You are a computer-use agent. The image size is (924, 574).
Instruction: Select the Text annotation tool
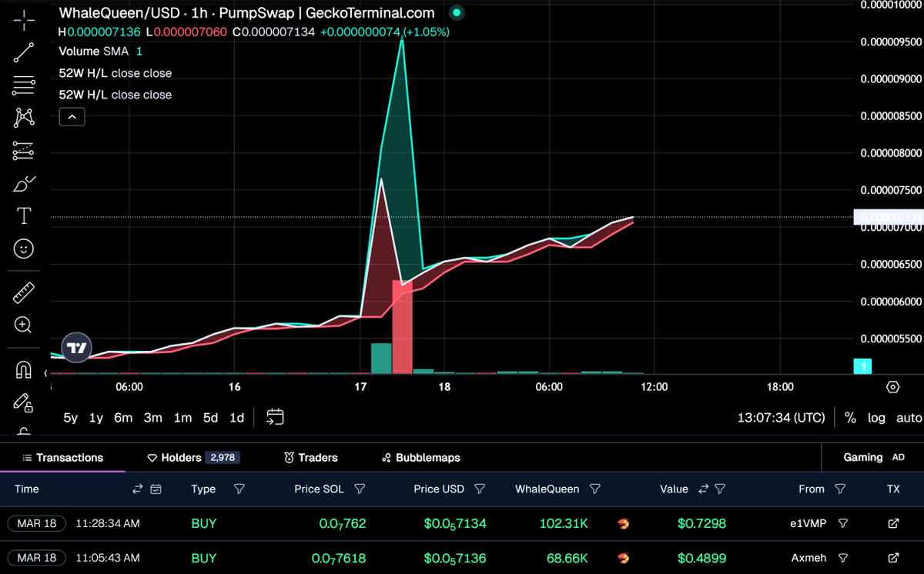(24, 216)
